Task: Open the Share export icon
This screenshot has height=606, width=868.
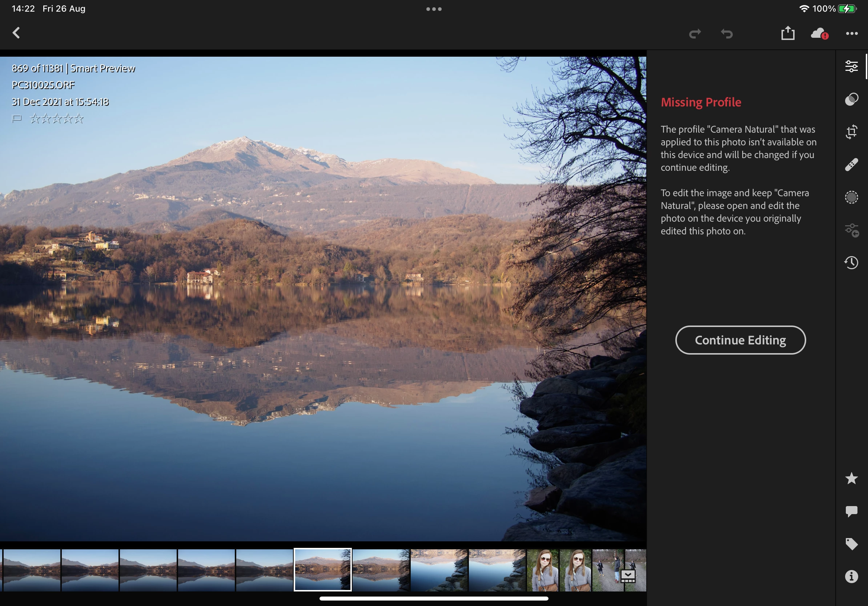Action: [788, 33]
